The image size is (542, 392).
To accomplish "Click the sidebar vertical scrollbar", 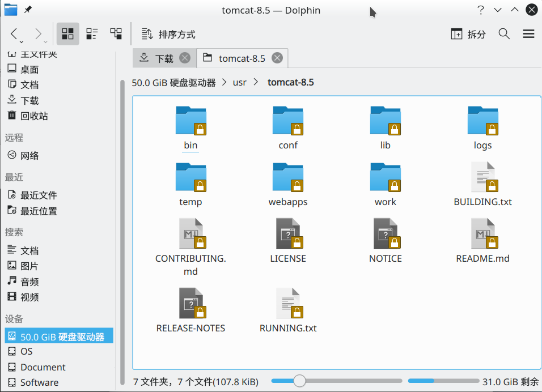I will point(122,232).
